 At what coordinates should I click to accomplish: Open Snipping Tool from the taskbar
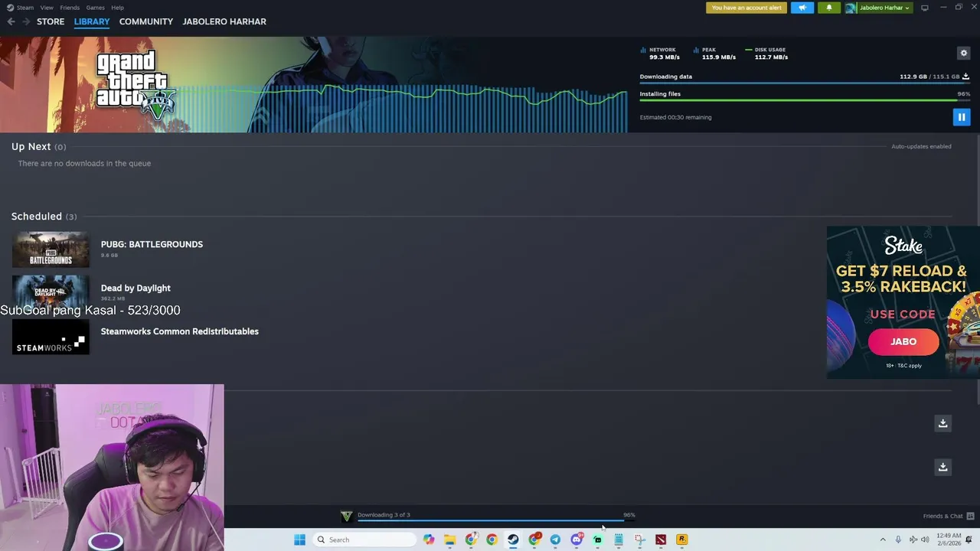pyautogui.click(x=639, y=540)
